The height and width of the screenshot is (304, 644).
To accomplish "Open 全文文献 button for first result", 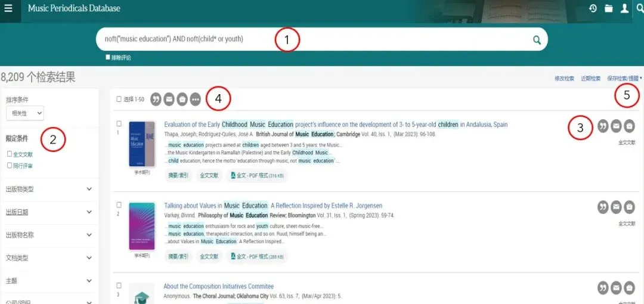I will pyautogui.click(x=209, y=175).
